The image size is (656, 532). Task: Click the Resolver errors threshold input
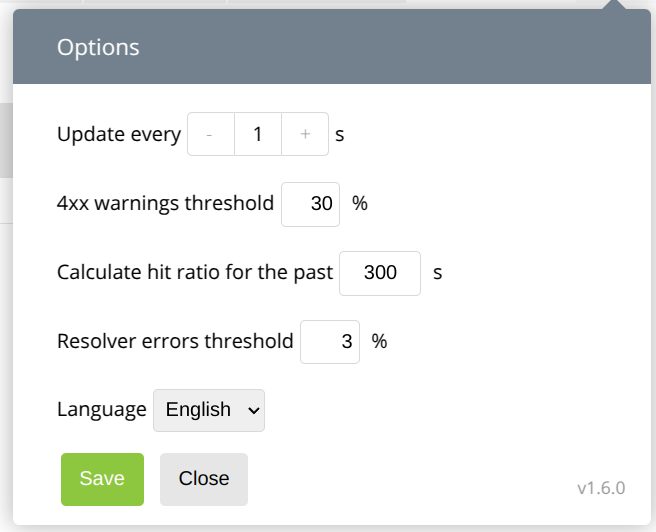click(x=330, y=341)
